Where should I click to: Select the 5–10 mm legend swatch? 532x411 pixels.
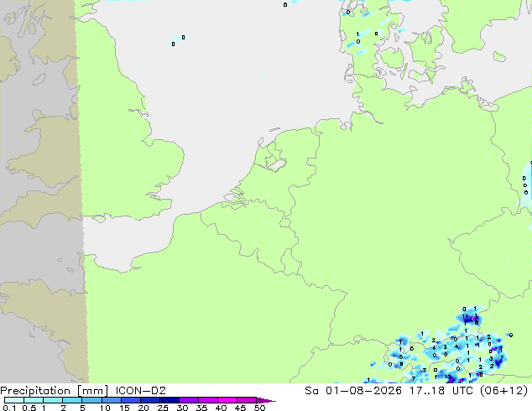click(91, 400)
